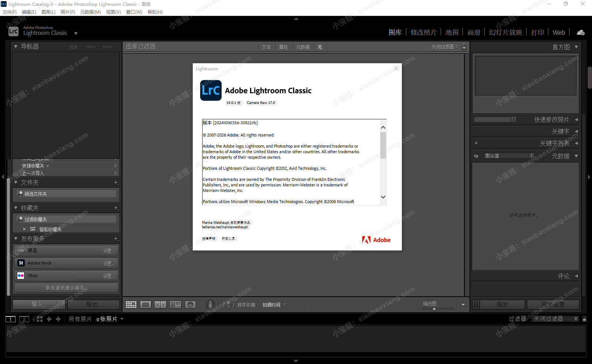This screenshot has width=592, height=364.
Task: Click the 导入 import button
Action: (39, 304)
